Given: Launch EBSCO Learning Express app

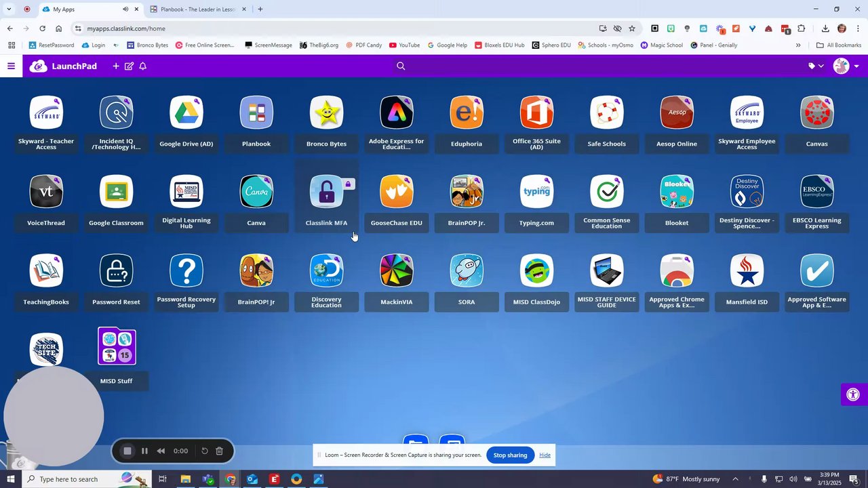Looking at the screenshot, I should 817,192.
